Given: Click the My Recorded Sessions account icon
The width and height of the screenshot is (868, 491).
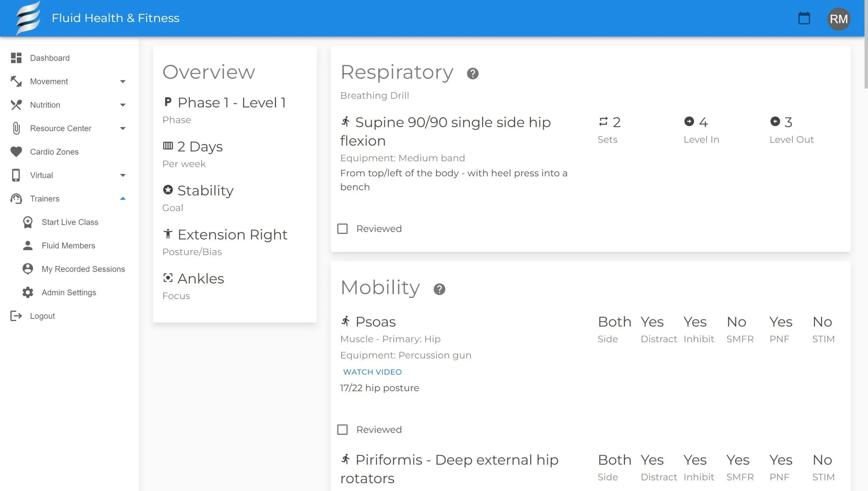Looking at the screenshot, I should click(28, 269).
